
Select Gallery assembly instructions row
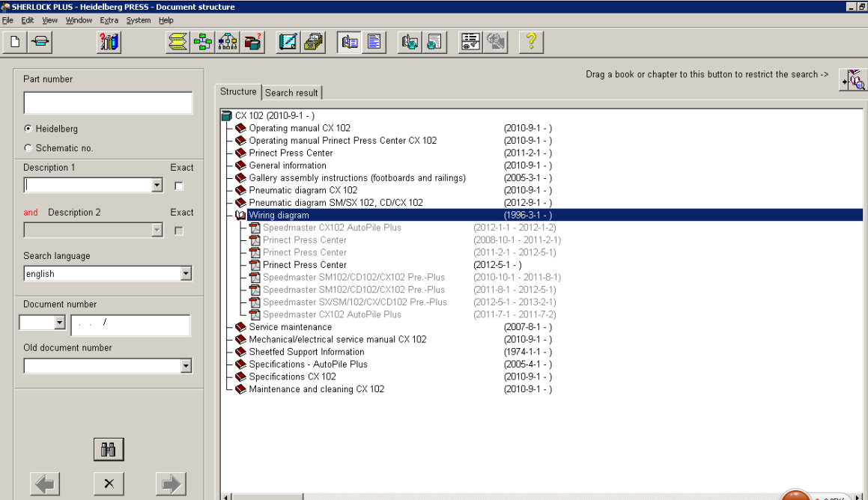coord(357,178)
